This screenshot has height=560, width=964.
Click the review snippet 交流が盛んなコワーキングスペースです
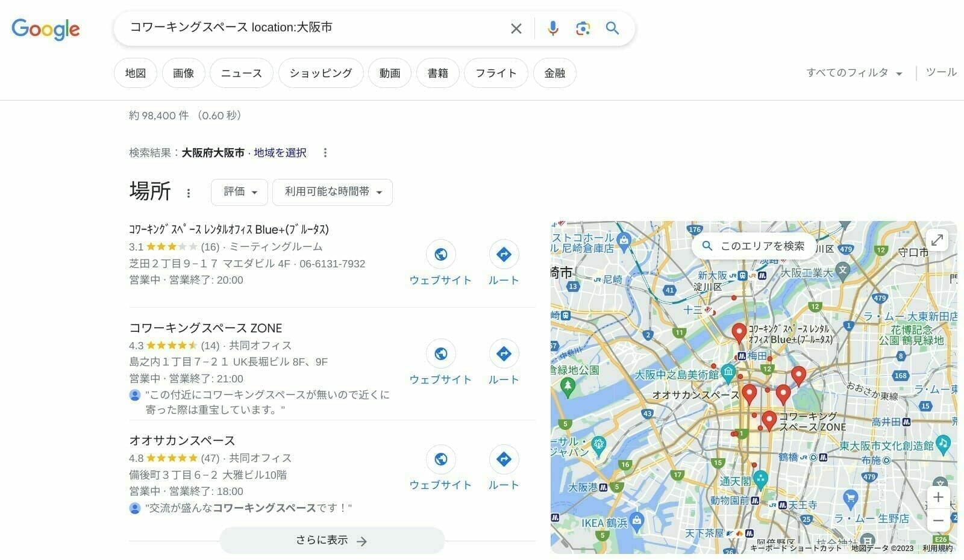(x=249, y=508)
